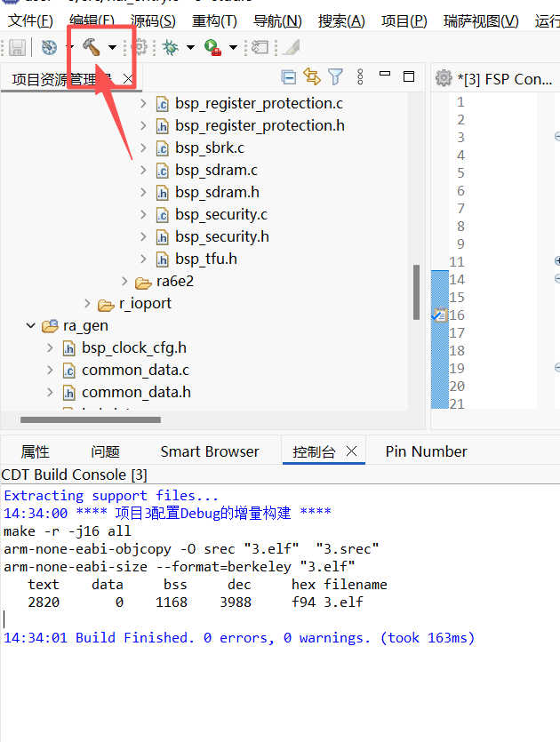Image resolution: width=560 pixels, height=742 pixels.
Task: Open the Smart Browser tab
Action: tap(210, 451)
